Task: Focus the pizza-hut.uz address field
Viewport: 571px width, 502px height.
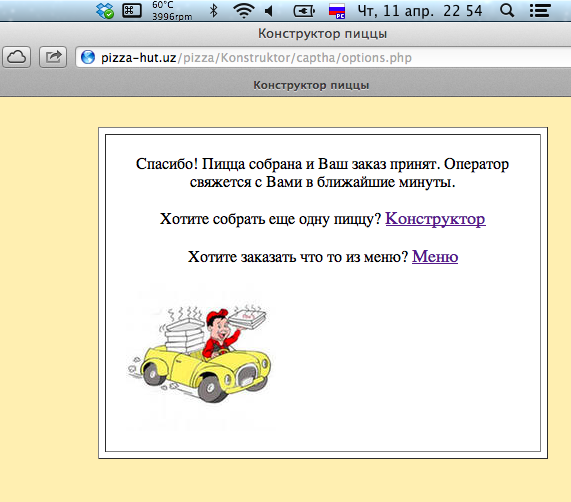Action: 323,58
